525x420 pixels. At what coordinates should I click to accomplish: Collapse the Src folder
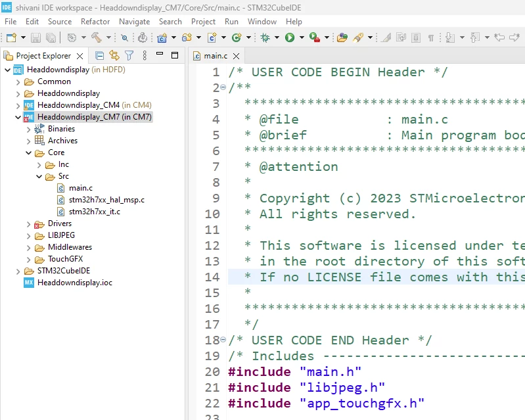click(x=39, y=177)
